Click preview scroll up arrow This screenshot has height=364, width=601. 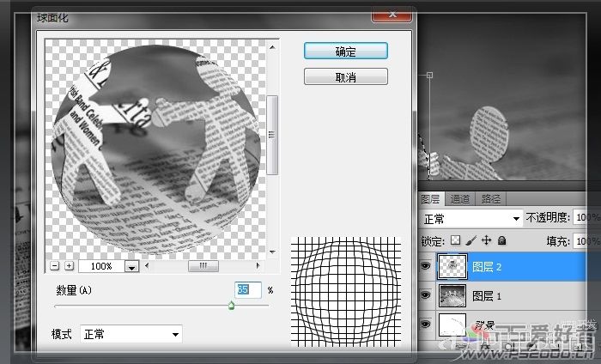(x=272, y=47)
